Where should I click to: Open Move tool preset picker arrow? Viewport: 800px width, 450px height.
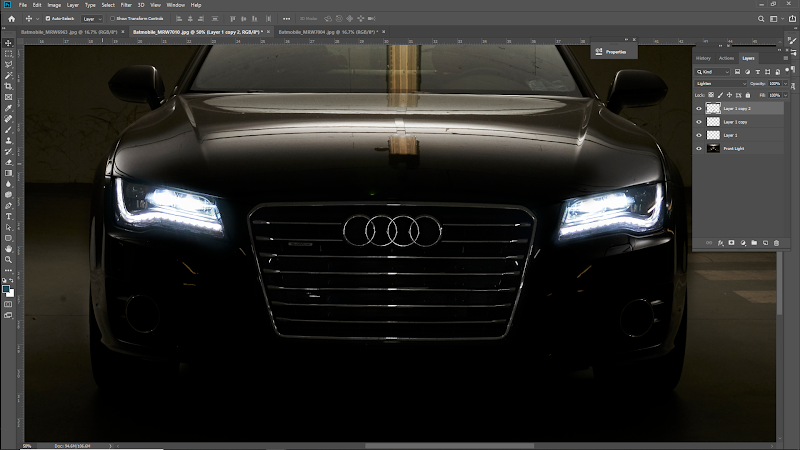coord(37,19)
